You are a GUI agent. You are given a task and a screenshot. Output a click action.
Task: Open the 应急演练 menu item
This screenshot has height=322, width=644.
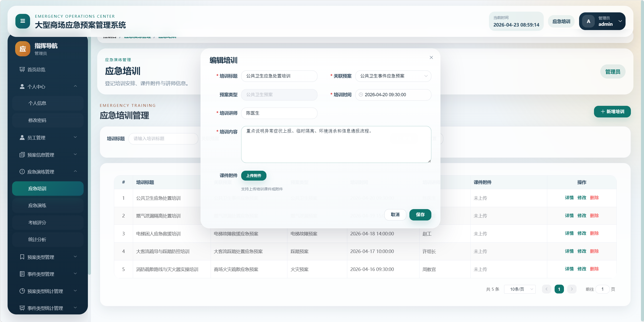[x=37, y=206]
